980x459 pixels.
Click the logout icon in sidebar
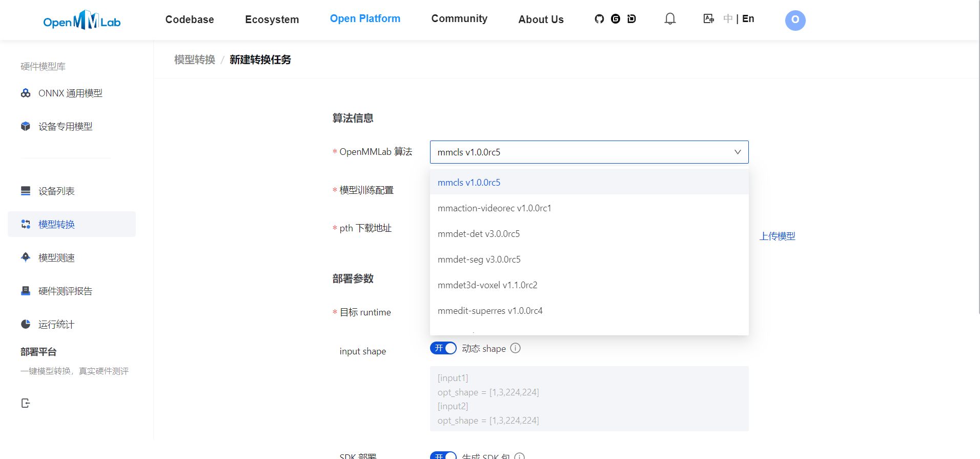tap(26, 403)
